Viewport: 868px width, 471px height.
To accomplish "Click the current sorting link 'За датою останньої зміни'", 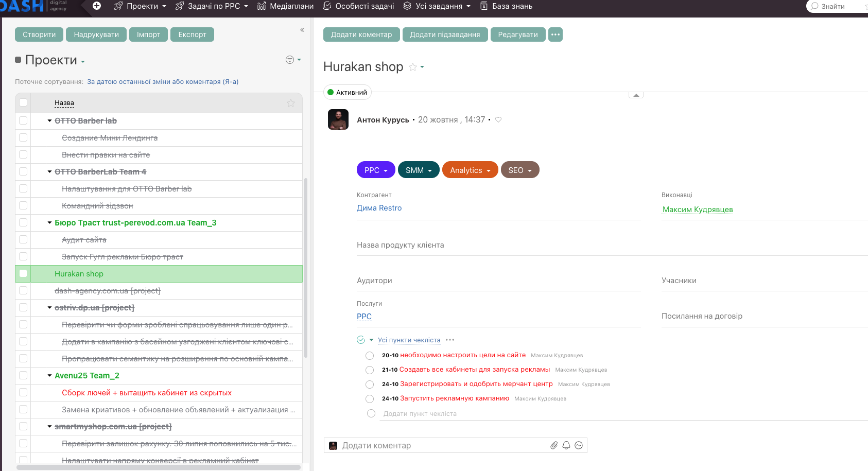I will coord(163,82).
